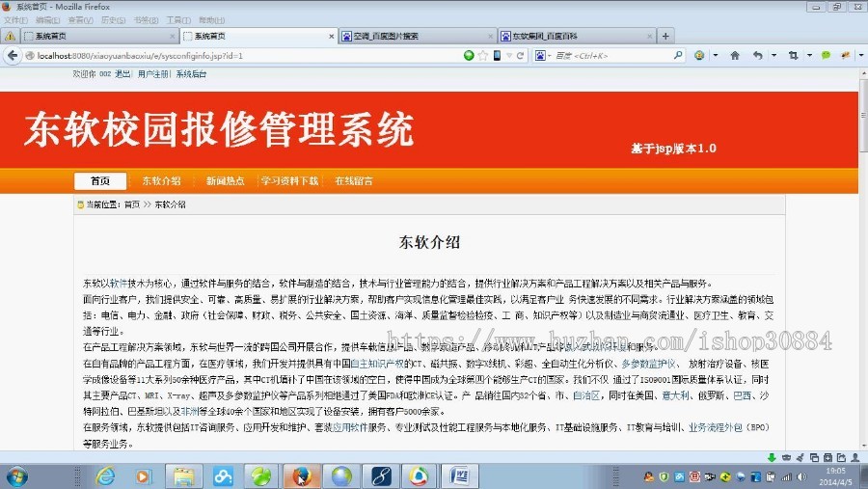Bookmark this page with the star icon
868x489 pixels.
(483, 55)
